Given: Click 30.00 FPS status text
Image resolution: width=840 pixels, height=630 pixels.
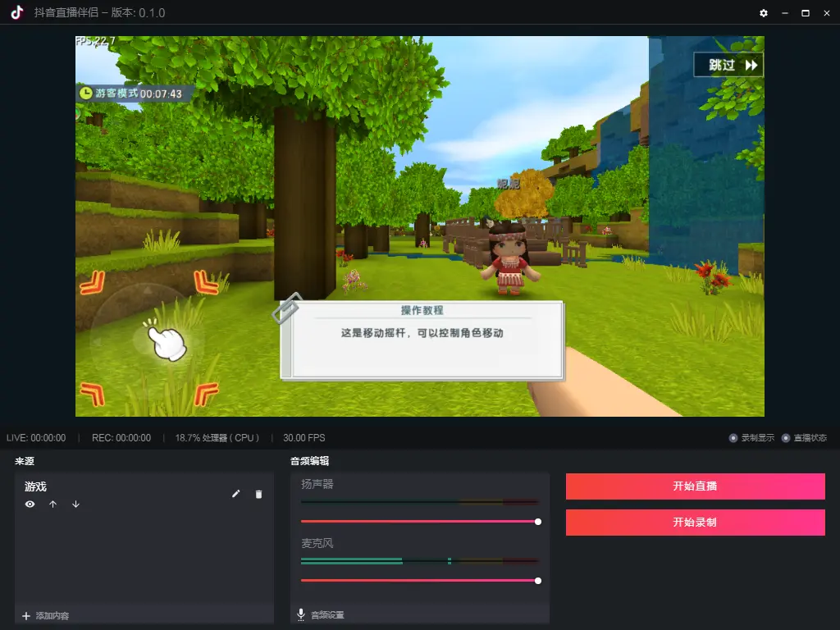Looking at the screenshot, I should (x=304, y=438).
